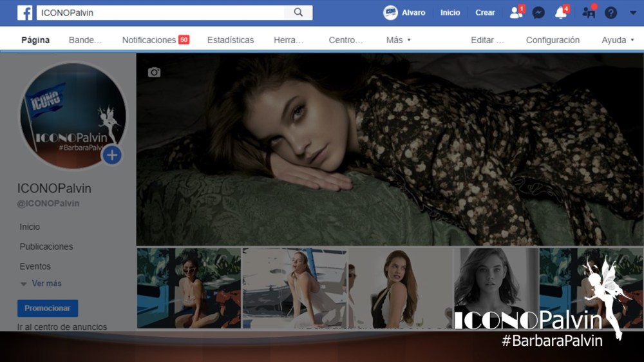This screenshot has width=644, height=362.
Task: Click Editar ... page info
Action: coord(487,40)
